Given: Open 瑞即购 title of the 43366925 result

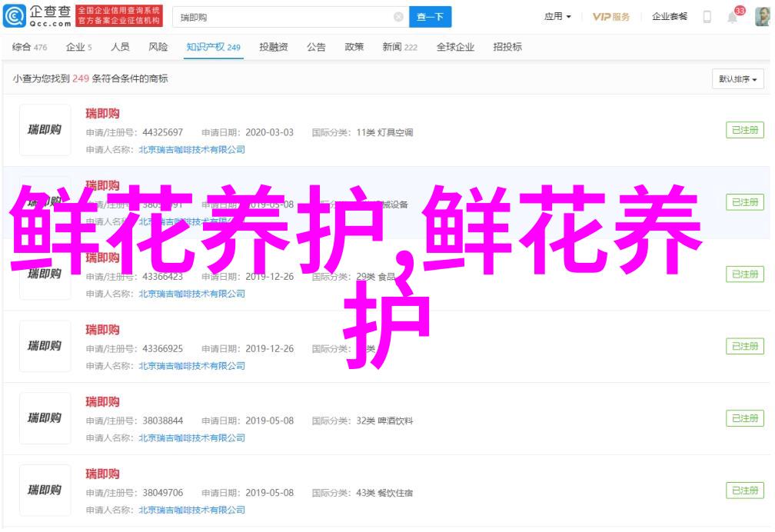Looking at the screenshot, I should [x=102, y=330].
